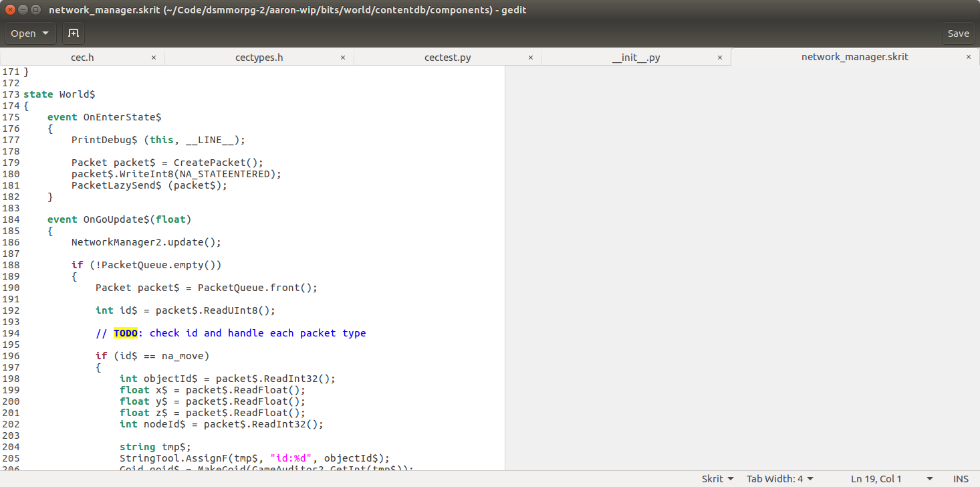Close the __init__.py tab
980x487 pixels.
[x=720, y=58]
